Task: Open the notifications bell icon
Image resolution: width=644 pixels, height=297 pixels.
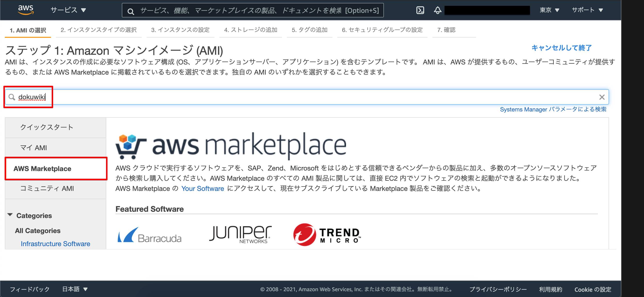Action: pyautogui.click(x=438, y=10)
